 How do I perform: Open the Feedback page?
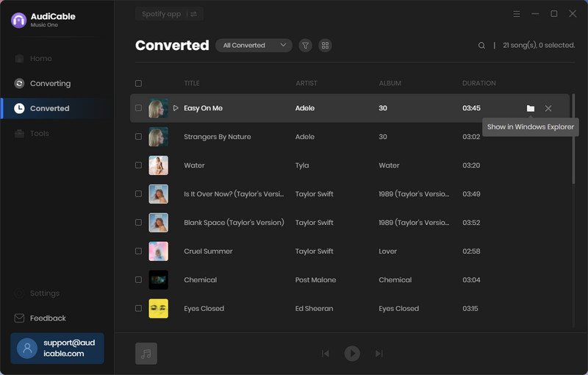[48, 318]
